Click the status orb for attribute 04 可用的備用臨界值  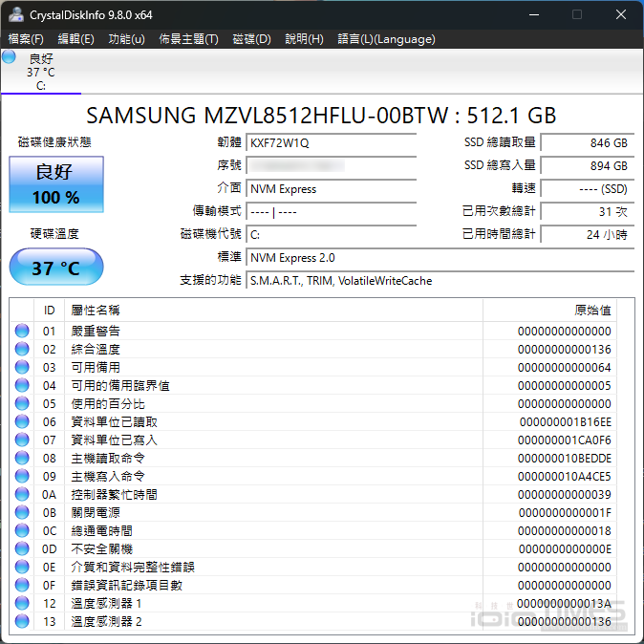22,385
